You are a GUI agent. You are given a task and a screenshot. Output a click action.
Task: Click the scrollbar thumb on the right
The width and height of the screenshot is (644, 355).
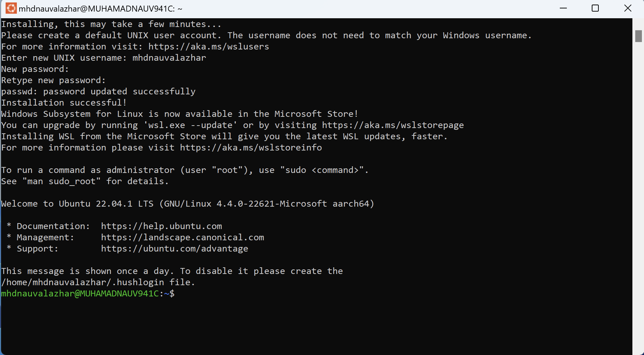pyautogui.click(x=639, y=36)
